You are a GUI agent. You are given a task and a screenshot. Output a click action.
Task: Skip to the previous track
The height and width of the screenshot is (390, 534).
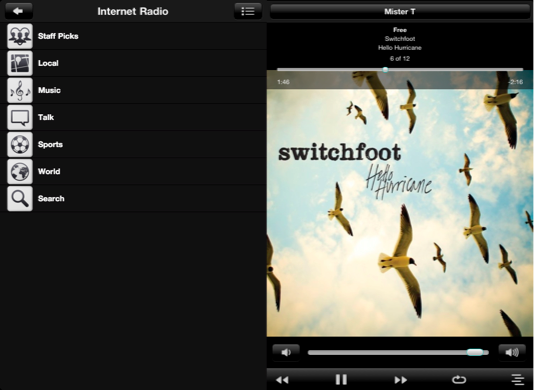(282, 379)
